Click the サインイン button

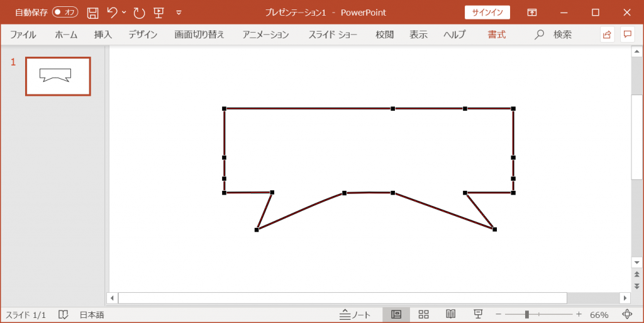pos(487,13)
